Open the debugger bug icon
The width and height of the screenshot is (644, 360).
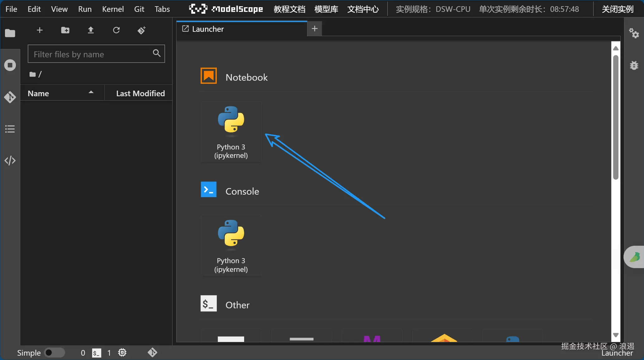pyautogui.click(x=634, y=65)
